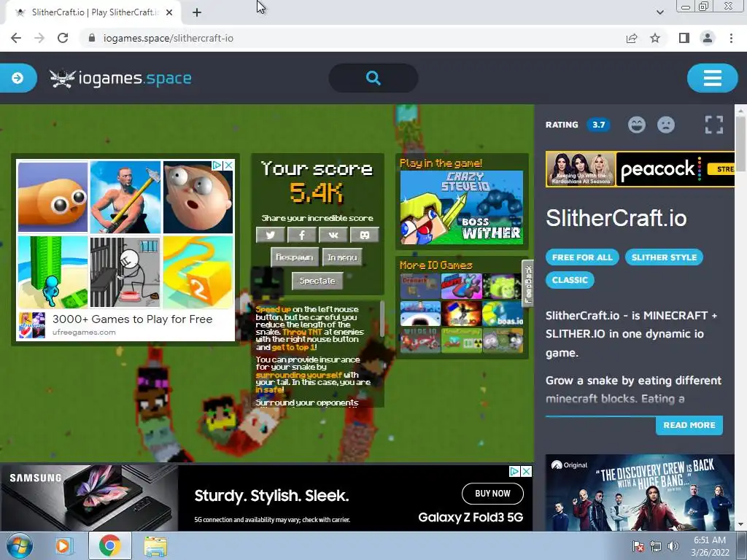Rate game with sad face
Viewport: 747px width, 560px height.
click(x=666, y=125)
